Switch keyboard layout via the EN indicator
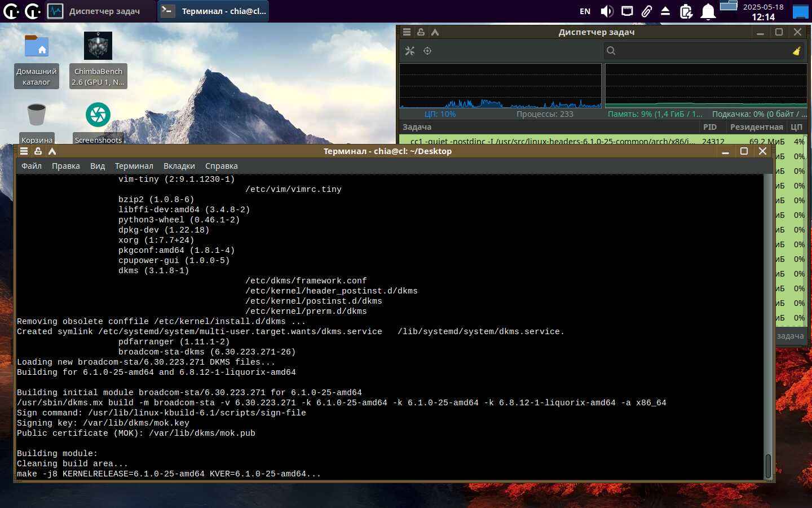The image size is (812, 508). point(585,11)
